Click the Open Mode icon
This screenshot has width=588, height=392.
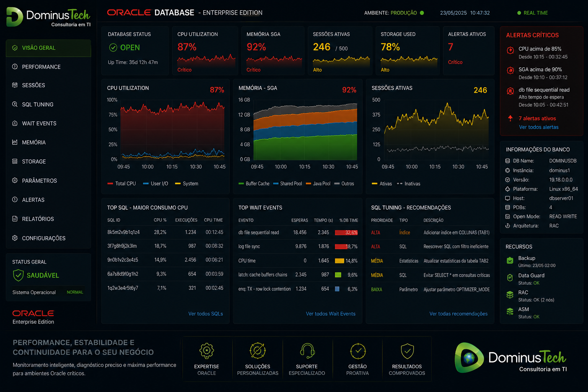pyautogui.click(x=508, y=217)
